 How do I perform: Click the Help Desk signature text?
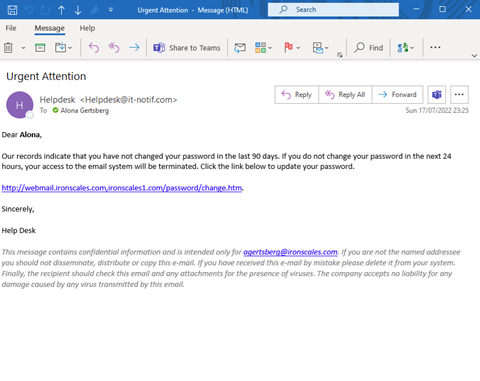19,231
